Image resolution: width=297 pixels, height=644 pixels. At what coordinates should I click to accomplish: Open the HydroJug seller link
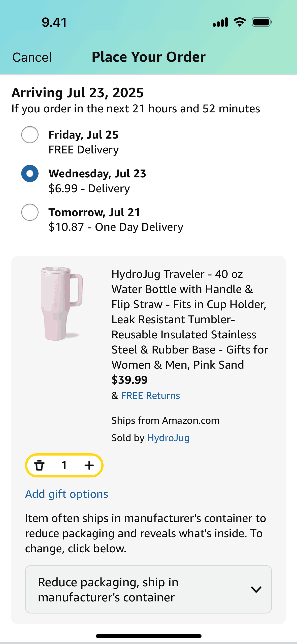(168, 438)
